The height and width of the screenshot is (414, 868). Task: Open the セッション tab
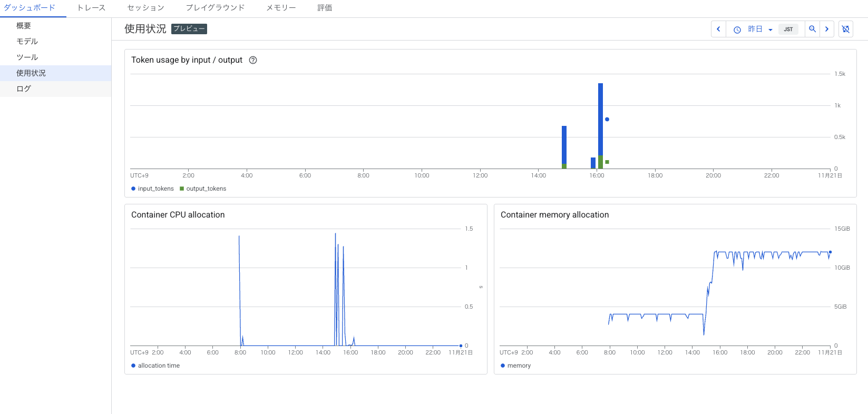point(145,8)
